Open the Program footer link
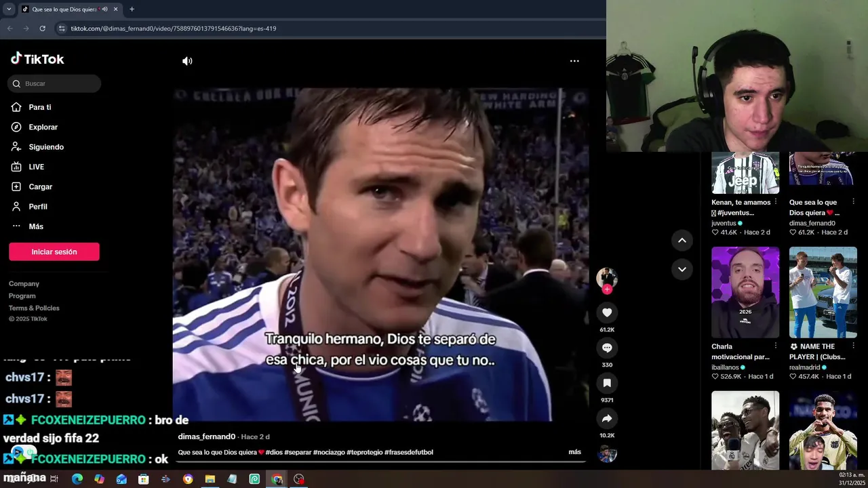Screen dimensions: 868x488 pos(22,296)
